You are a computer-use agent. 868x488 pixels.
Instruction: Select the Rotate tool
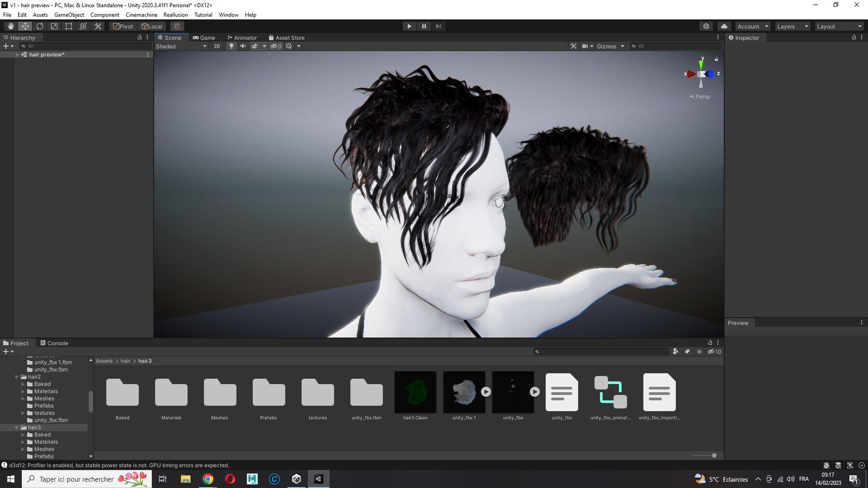pos(40,26)
